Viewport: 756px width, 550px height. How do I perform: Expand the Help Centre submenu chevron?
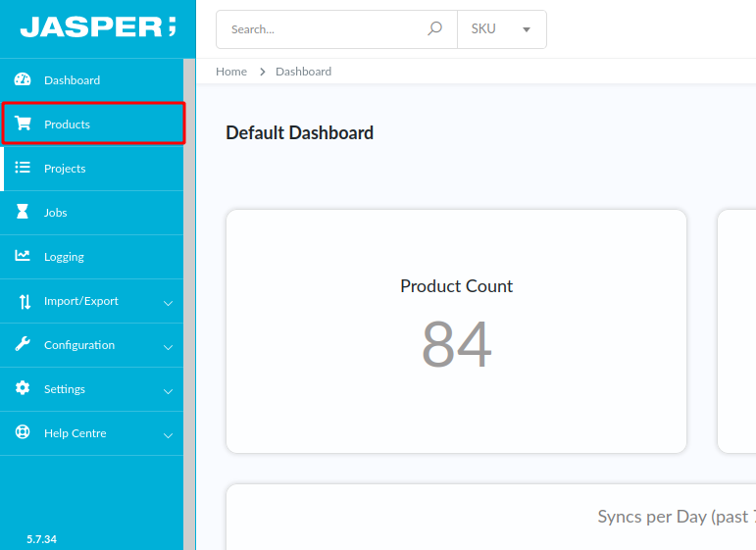coord(168,435)
